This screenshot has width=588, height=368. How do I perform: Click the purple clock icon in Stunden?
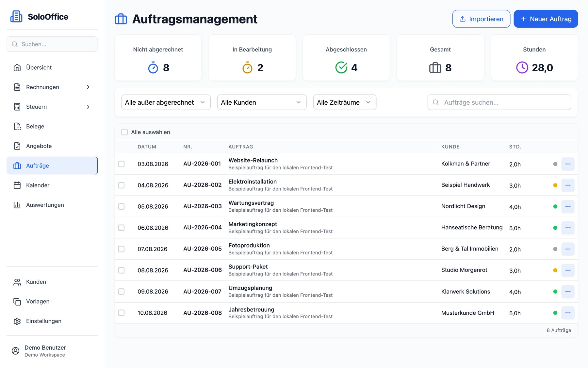(x=522, y=68)
